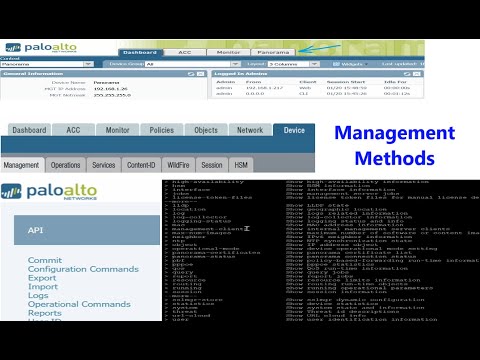Expand the Widgets menu
Viewport: 480px width, 360px height.
[351, 64]
